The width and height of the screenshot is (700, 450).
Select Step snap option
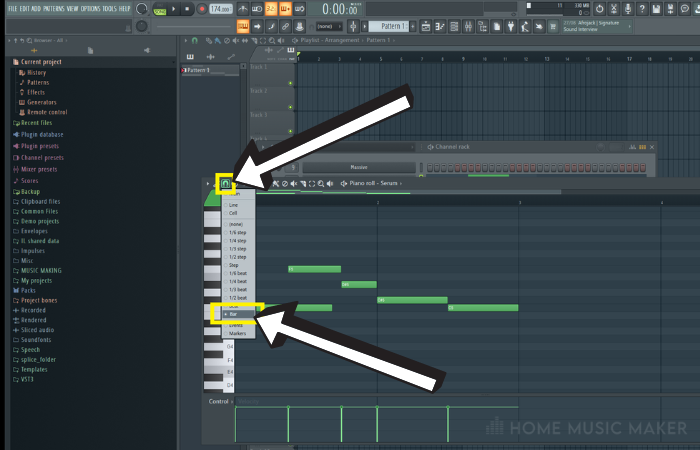pos(239,265)
